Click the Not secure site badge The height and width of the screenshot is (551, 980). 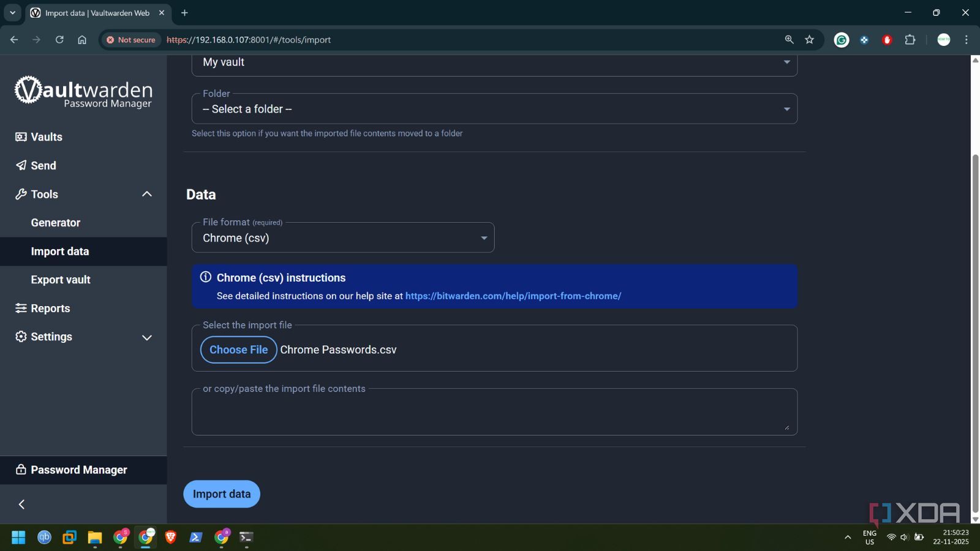point(130,40)
